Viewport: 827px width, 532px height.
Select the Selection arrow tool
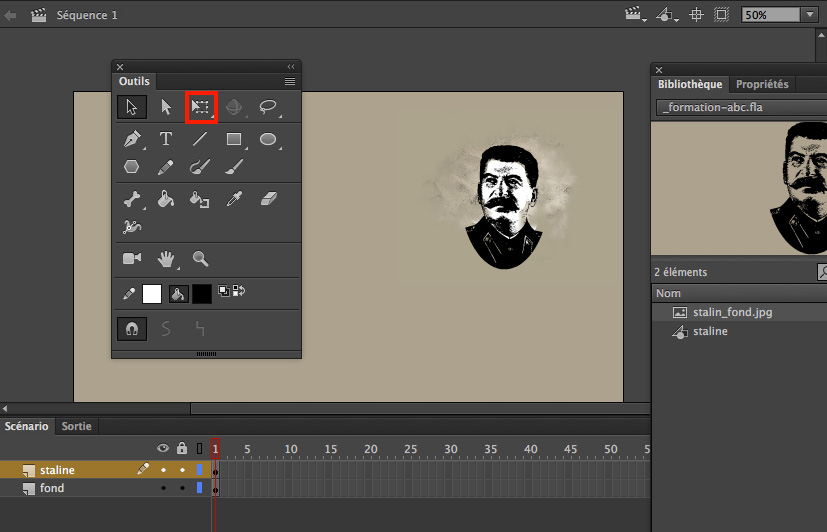(132, 107)
